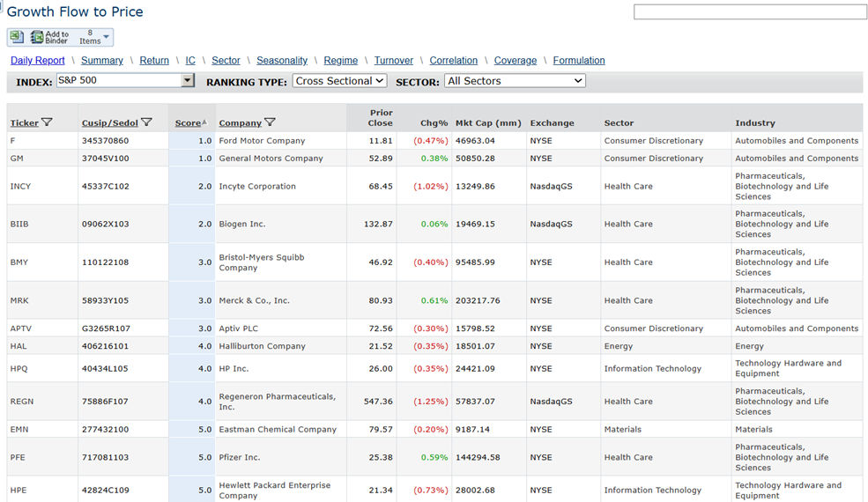Switch to the Summary tab

[x=102, y=61]
